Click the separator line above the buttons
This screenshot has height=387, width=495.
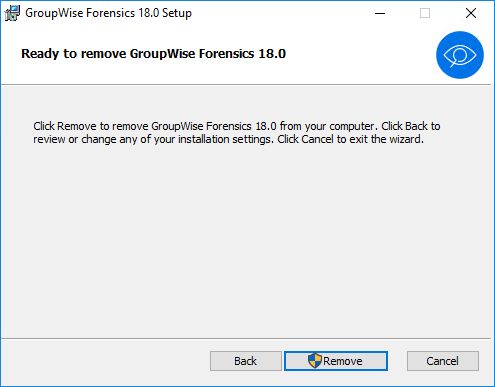[246, 339]
